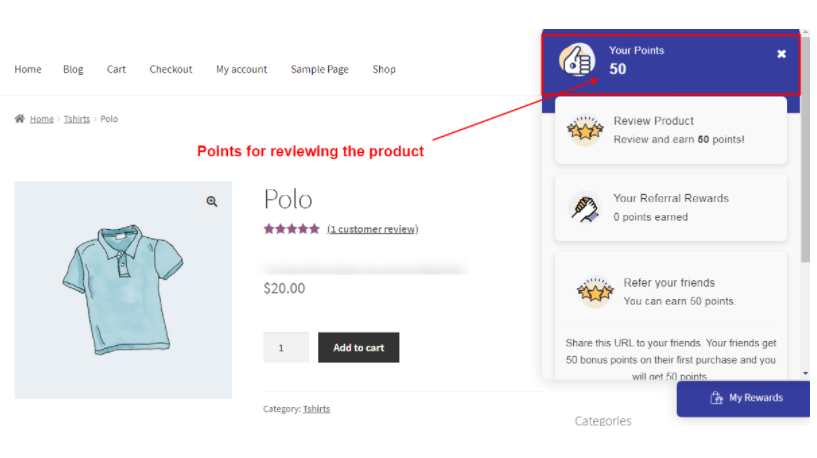Click the Add to cart button
The width and height of the screenshot is (817, 458).
pos(358,347)
